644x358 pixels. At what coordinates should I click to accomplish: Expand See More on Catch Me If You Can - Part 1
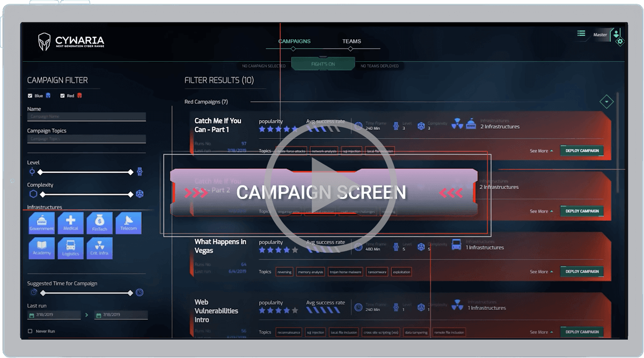pos(541,151)
